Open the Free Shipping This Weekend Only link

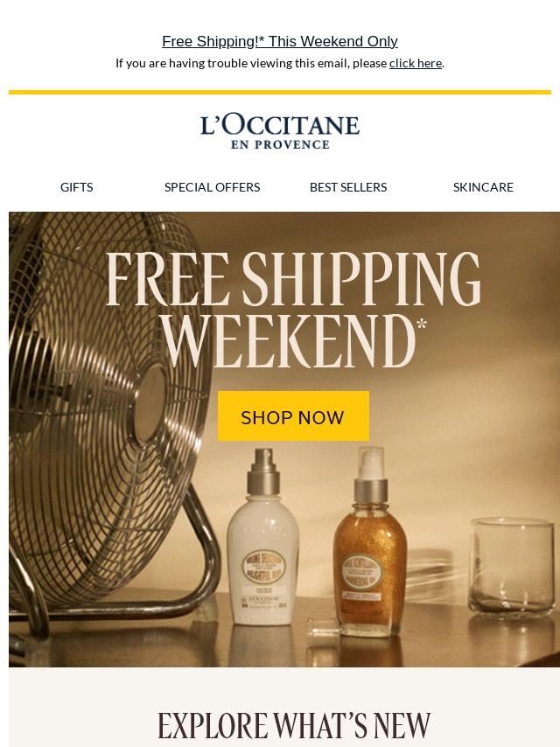click(280, 41)
